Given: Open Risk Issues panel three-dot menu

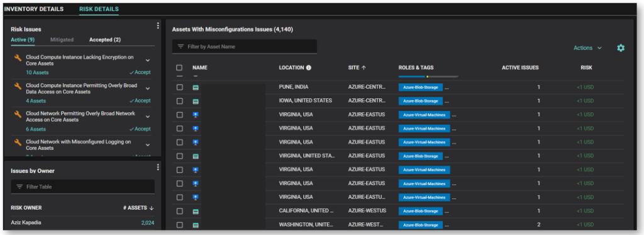Looking at the screenshot, I should [x=158, y=26].
